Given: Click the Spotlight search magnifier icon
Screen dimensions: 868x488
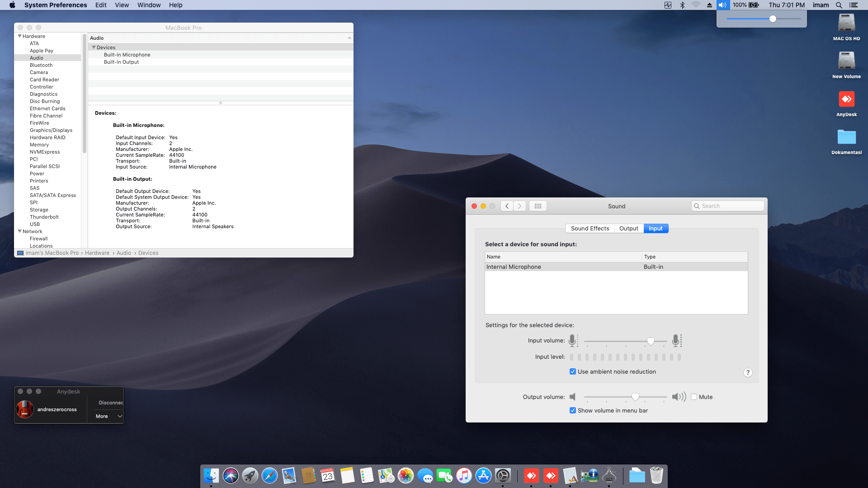Looking at the screenshot, I should 839,5.
